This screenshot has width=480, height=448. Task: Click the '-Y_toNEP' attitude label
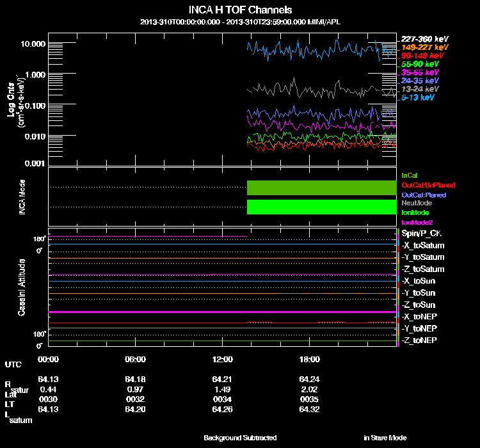pos(419,328)
